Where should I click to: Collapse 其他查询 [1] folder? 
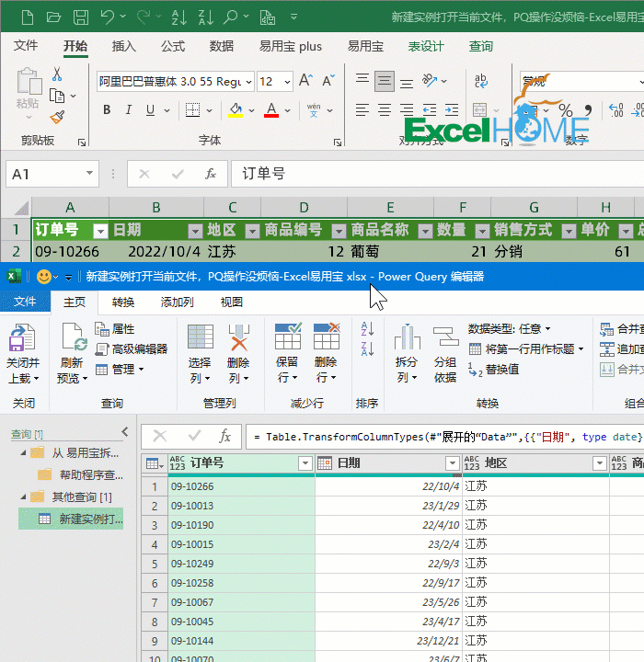[23, 496]
